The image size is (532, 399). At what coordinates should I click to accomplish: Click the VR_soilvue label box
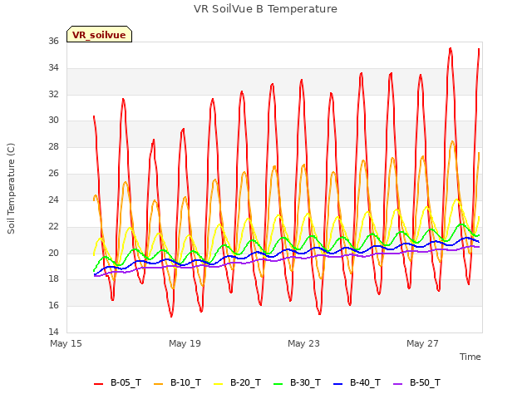click(99, 35)
